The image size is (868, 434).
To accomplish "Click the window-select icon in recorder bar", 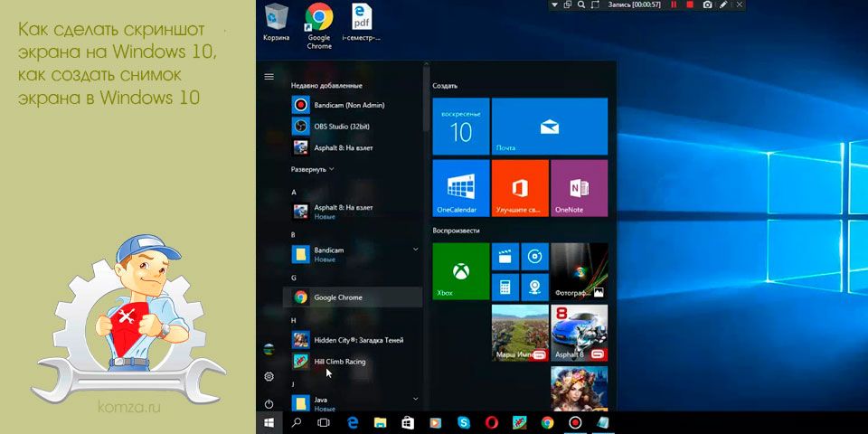I will tap(568, 5).
